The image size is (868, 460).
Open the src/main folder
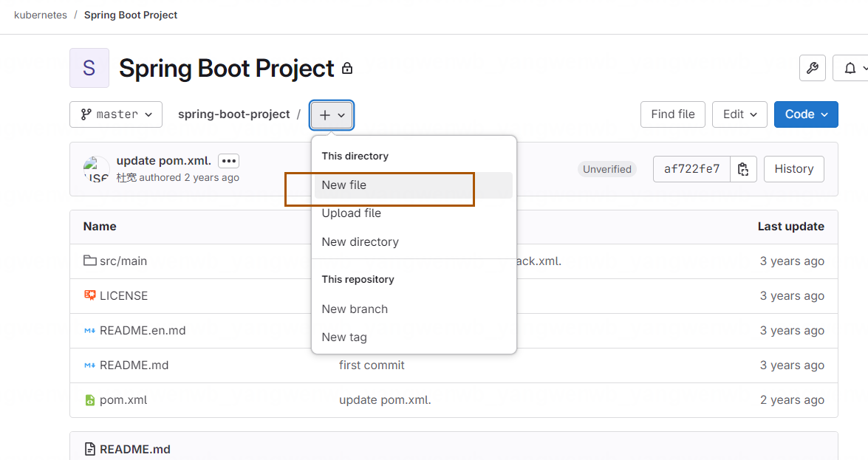point(123,261)
